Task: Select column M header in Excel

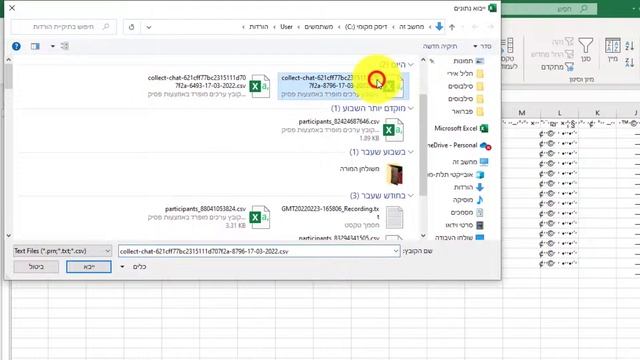Action: (522, 113)
